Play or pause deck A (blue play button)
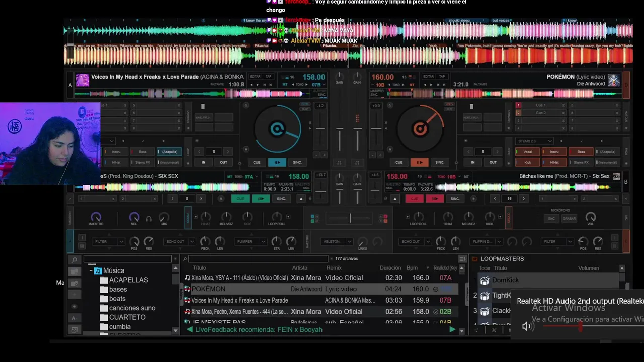This screenshot has width=644, height=362. click(x=277, y=162)
